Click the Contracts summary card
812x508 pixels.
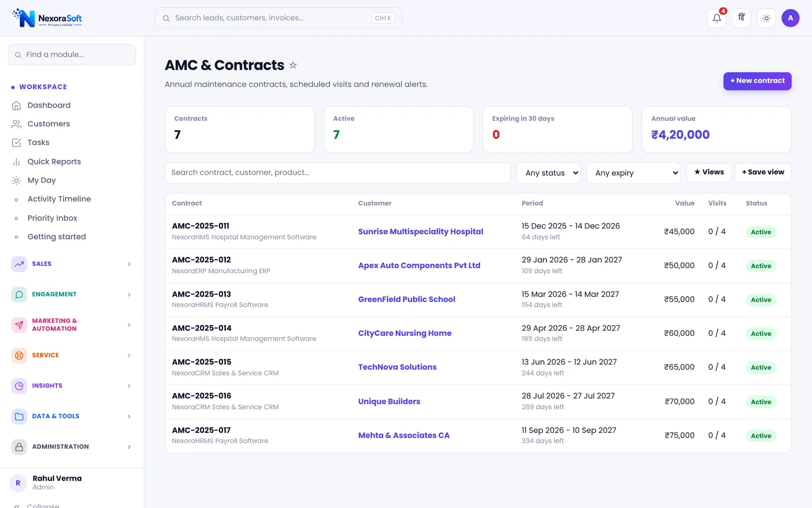(x=240, y=130)
